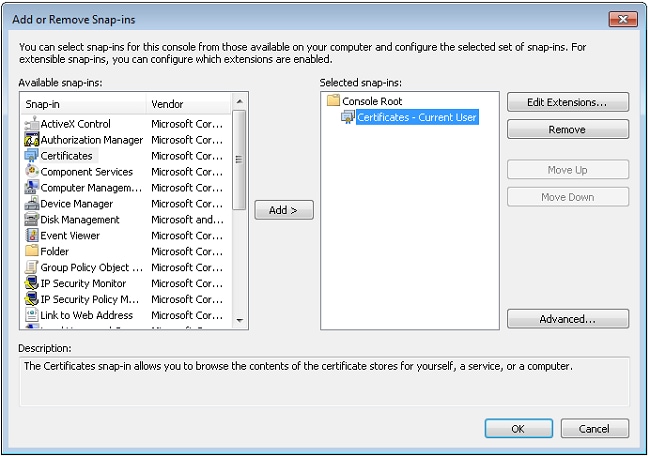Click the Console Root folder icon
650x457 pixels.
coord(333,101)
